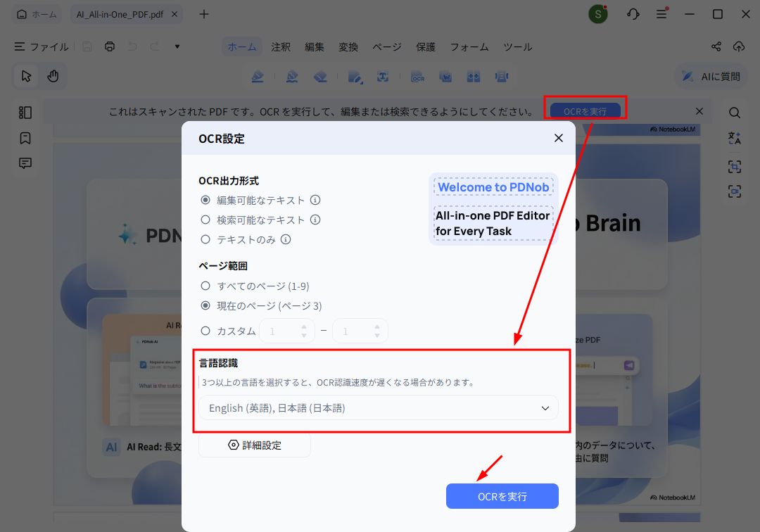Click the blue OCRを実行 dialog button
This screenshot has width=760, height=532.
click(x=502, y=497)
